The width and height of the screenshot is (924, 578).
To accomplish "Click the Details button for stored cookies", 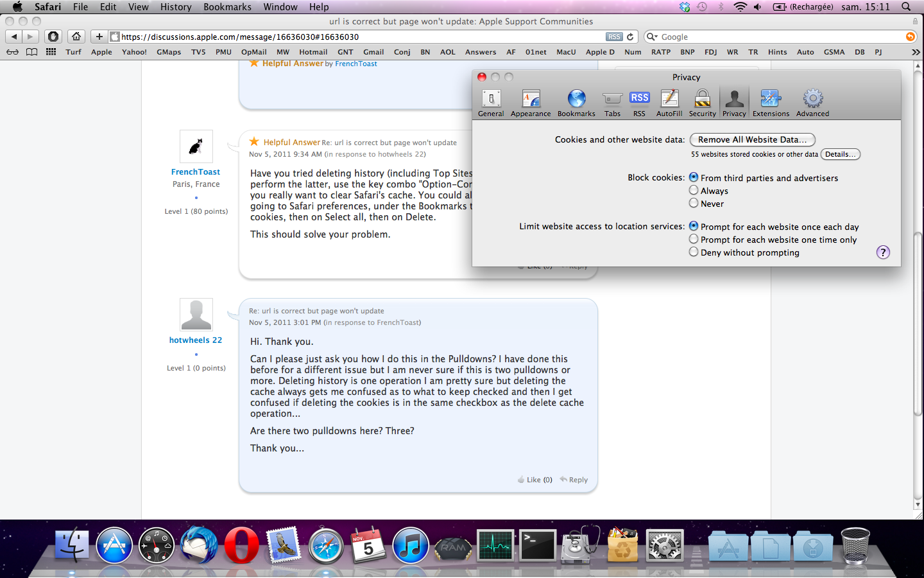I will click(840, 154).
